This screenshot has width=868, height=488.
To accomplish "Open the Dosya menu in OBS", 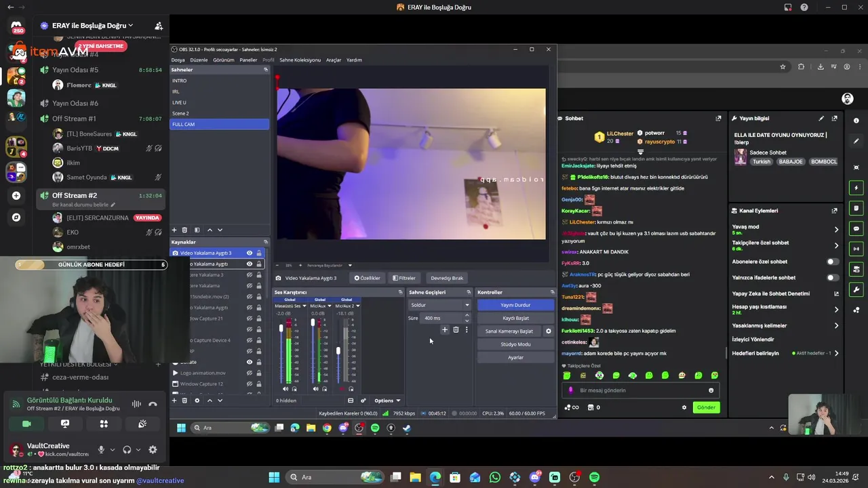I will [178, 60].
